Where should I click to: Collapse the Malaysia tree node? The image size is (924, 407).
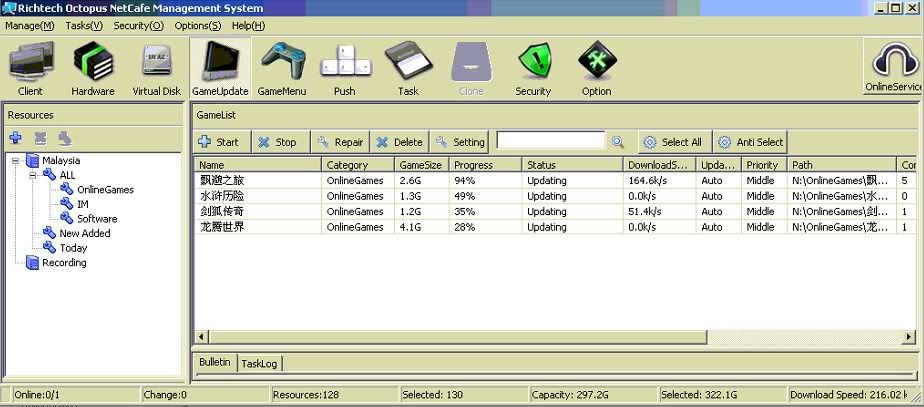17,160
